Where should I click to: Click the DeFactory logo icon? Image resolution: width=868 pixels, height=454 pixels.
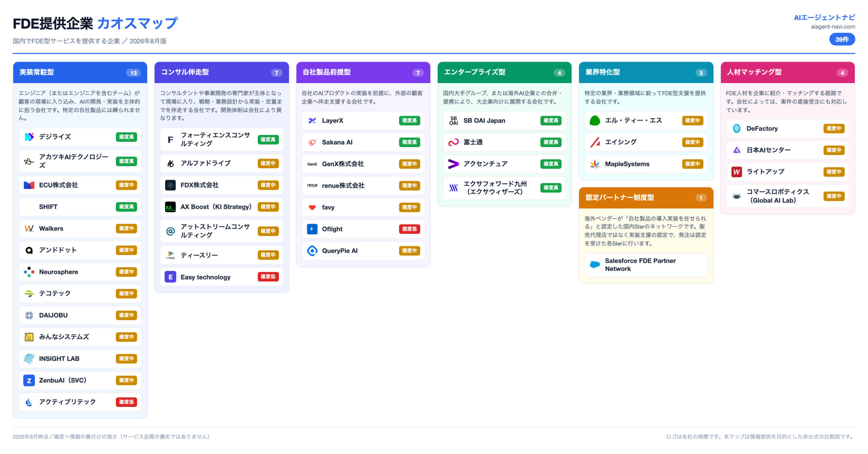(x=737, y=129)
